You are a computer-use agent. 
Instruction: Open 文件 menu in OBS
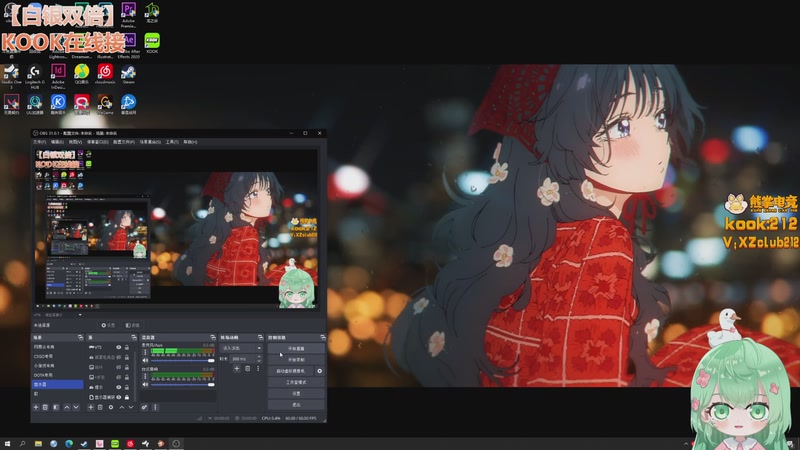[x=40, y=142]
